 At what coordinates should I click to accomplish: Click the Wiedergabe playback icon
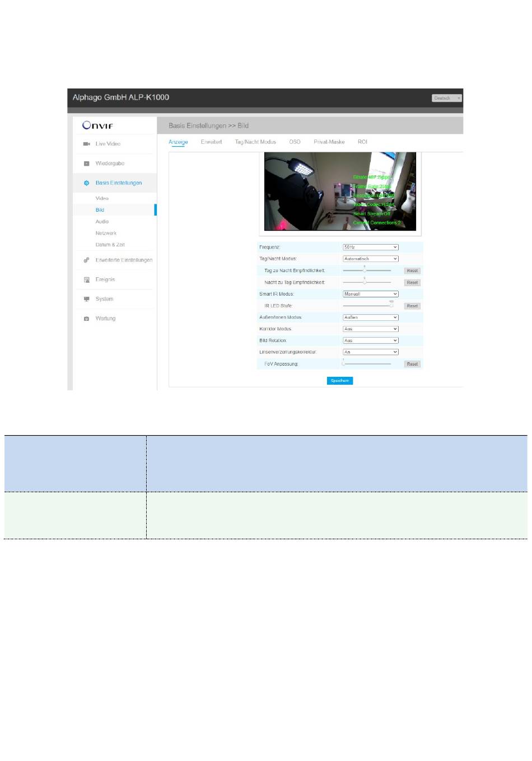coord(86,164)
